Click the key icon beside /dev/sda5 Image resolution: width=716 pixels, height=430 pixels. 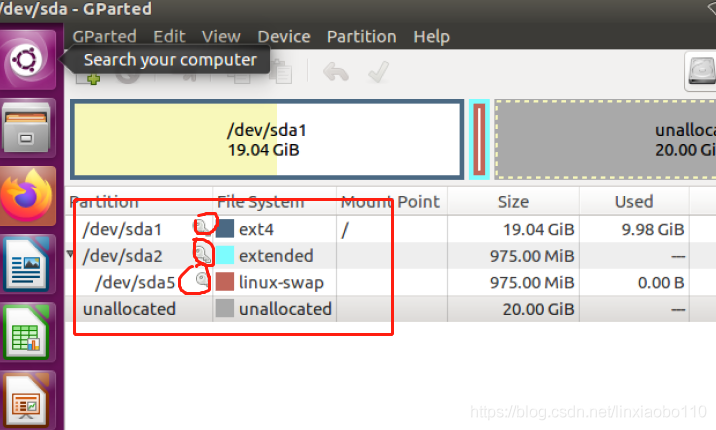[x=202, y=282]
